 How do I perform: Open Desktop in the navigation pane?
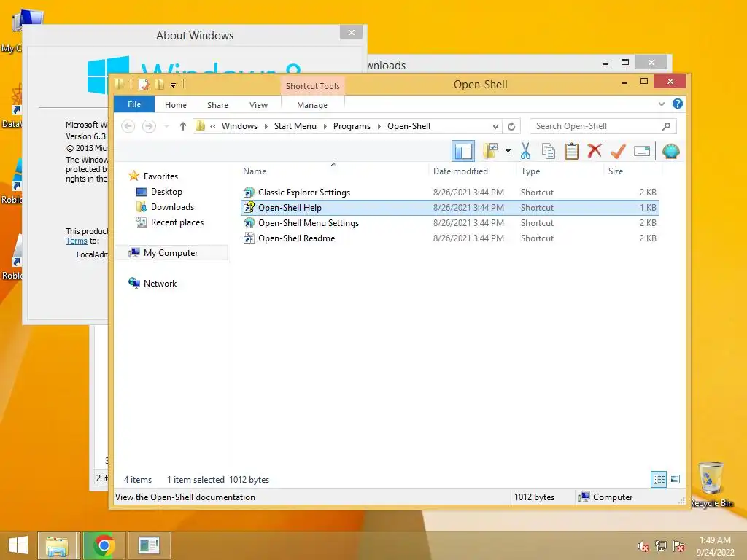pyautogui.click(x=166, y=192)
